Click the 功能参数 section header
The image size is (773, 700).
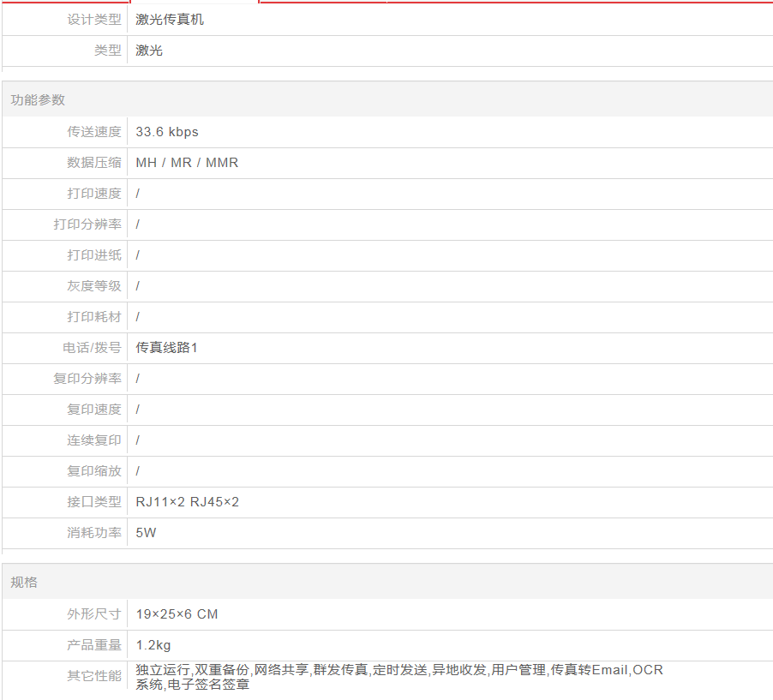pyautogui.click(x=38, y=100)
